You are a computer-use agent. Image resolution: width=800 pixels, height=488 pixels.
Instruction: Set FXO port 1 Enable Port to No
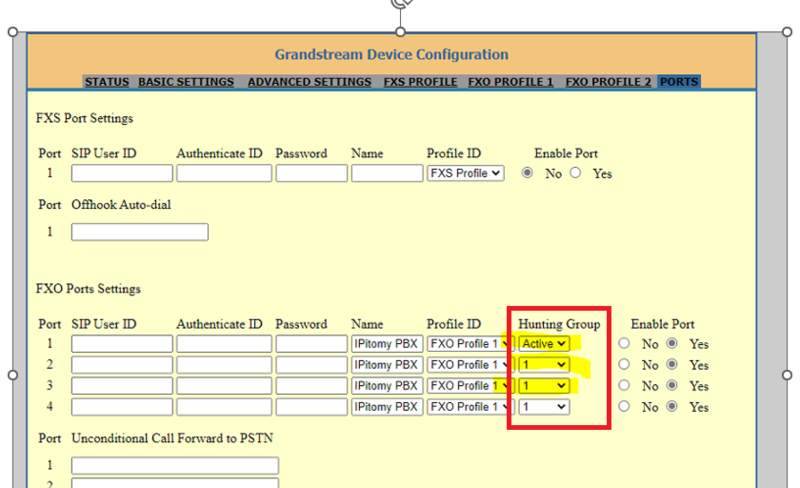click(624, 344)
